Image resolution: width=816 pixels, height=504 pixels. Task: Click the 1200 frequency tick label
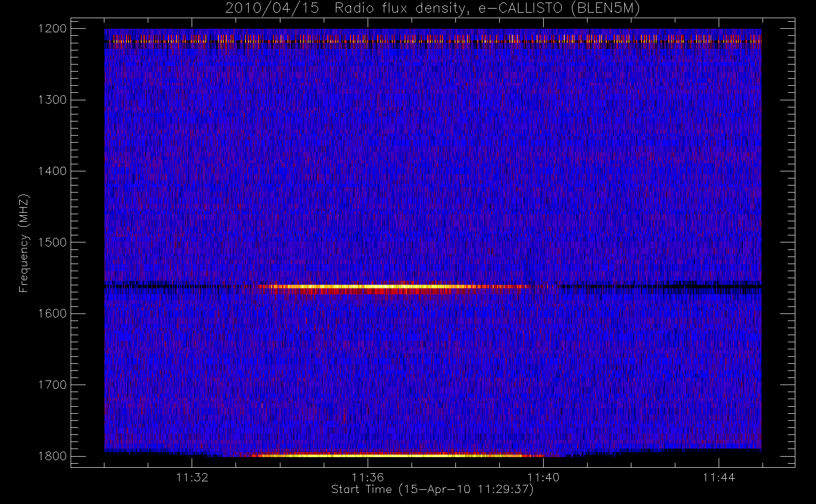click(52, 29)
